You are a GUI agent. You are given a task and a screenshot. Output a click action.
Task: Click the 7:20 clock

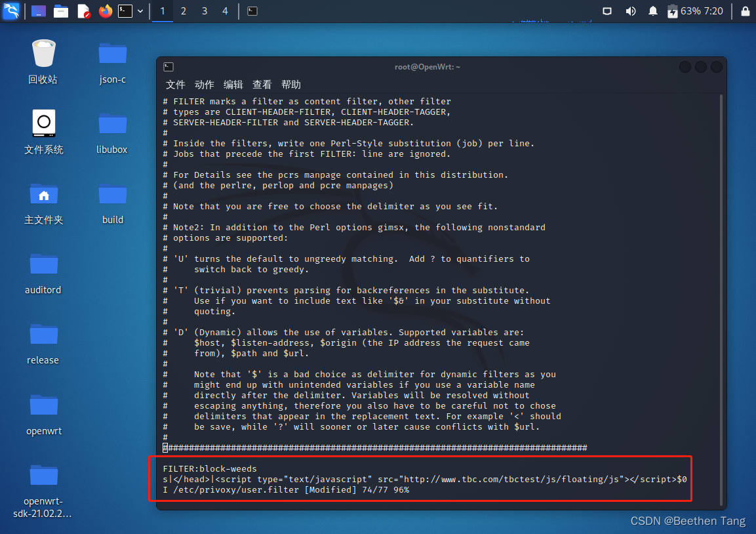714,11
